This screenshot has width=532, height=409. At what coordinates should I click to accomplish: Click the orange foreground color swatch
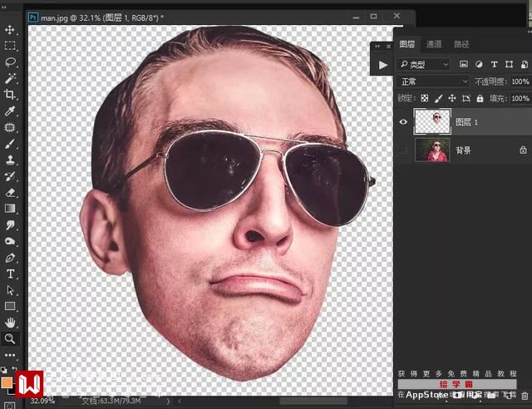(x=6, y=383)
